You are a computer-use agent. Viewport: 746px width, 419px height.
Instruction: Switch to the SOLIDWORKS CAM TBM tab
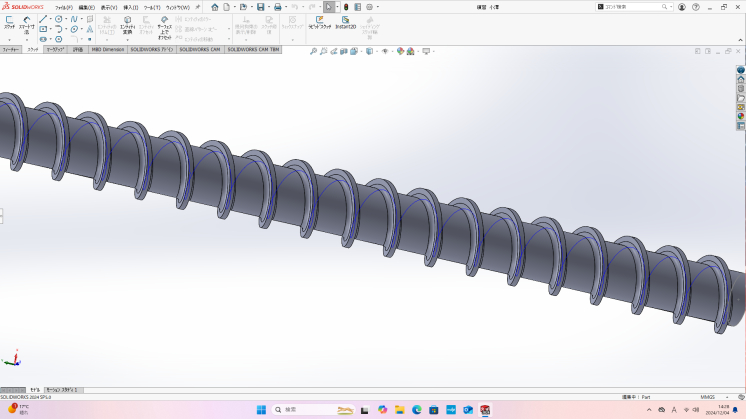[253, 49]
